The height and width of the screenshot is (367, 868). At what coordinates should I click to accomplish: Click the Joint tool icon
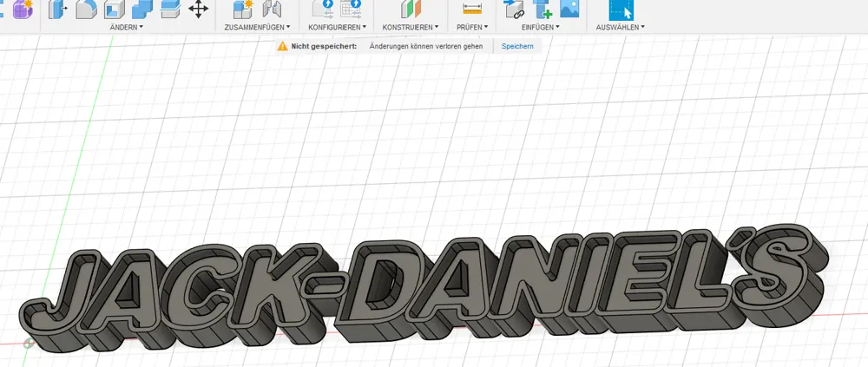pos(272,9)
